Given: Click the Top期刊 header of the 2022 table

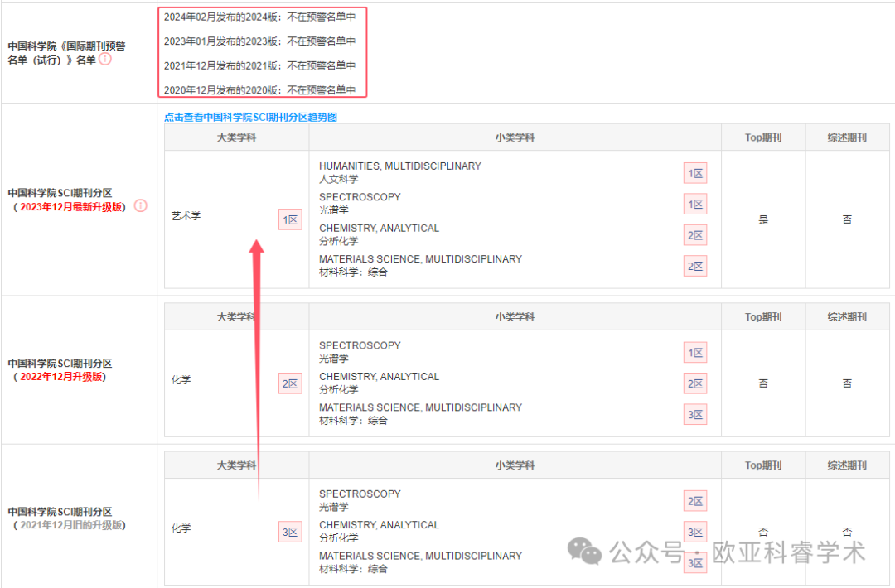Looking at the screenshot, I should (763, 316).
